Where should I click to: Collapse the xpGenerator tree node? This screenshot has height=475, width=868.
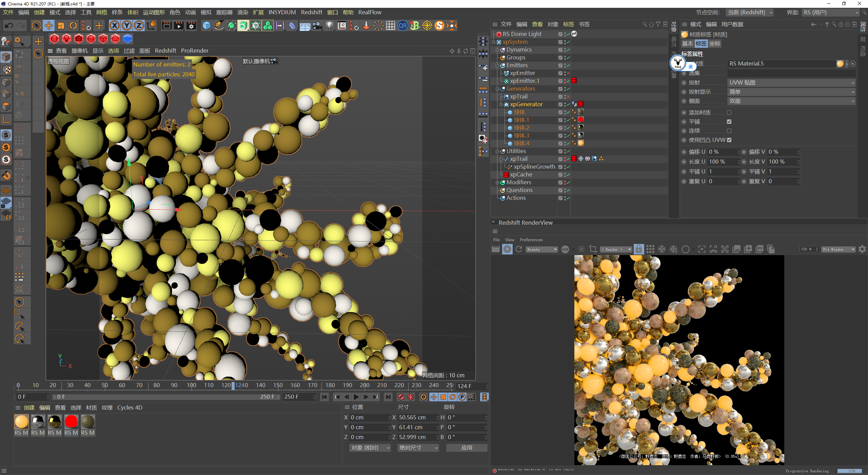[x=500, y=104]
